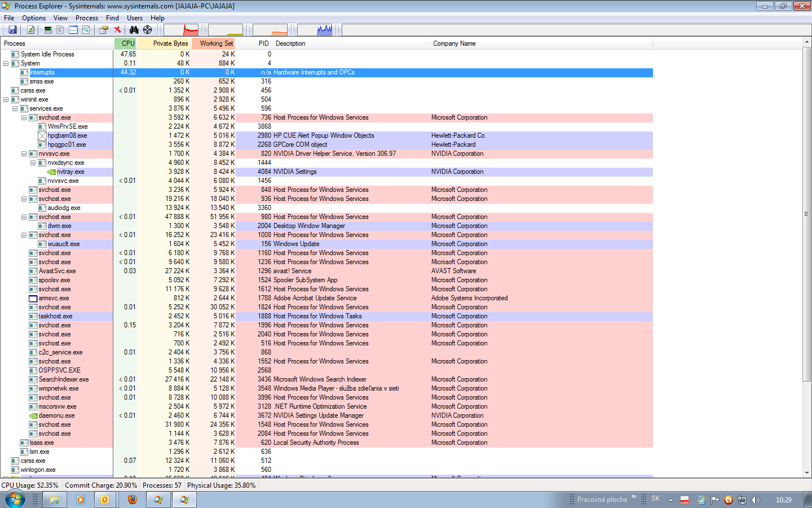
Task: Open Windows Explorer from taskbar
Action: [55, 500]
